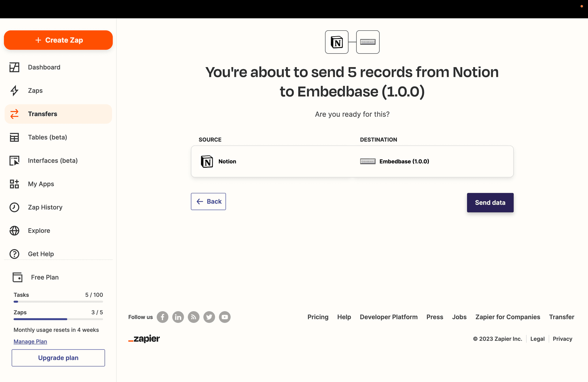The height and width of the screenshot is (382, 588).
Task: Click Free Plan label
Action: pyautogui.click(x=45, y=277)
